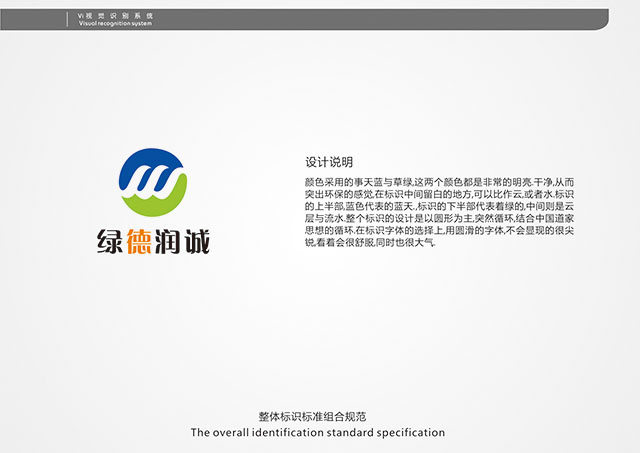The height and width of the screenshot is (453, 640).
Task: Click the 诚 character in the logo text
Action: 196,241
